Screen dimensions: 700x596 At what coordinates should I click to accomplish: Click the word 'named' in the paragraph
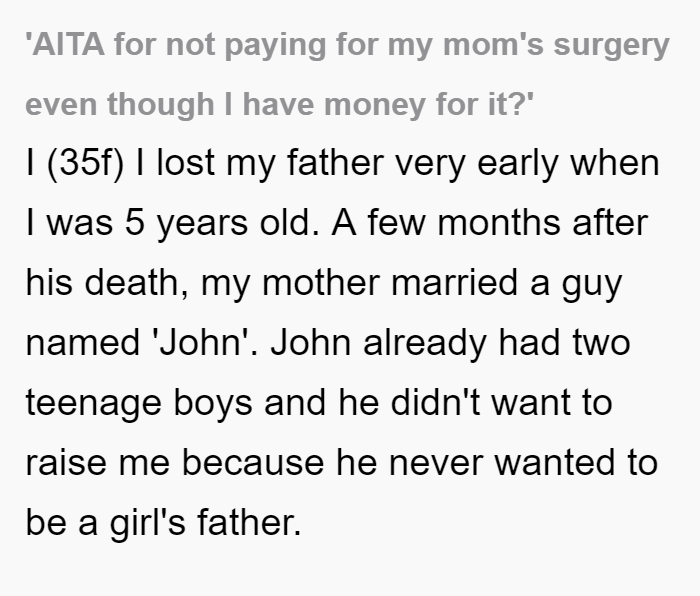pos(83,343)
